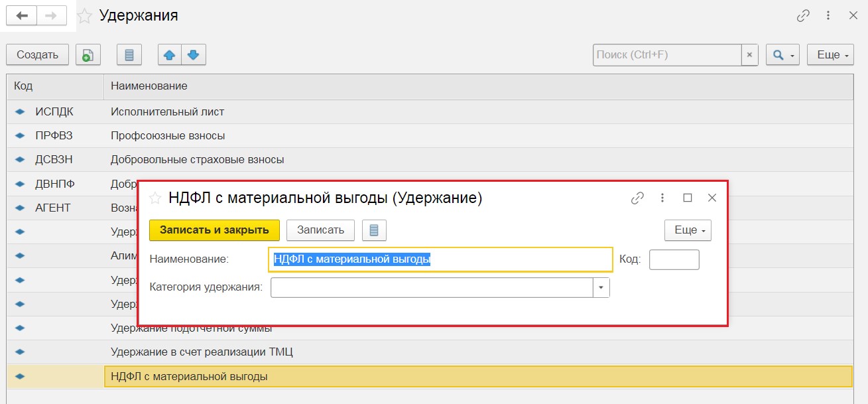Click row icon of НДФЛ с материальной выгоды row
The image size is (868, 404).
click(20, 376)
